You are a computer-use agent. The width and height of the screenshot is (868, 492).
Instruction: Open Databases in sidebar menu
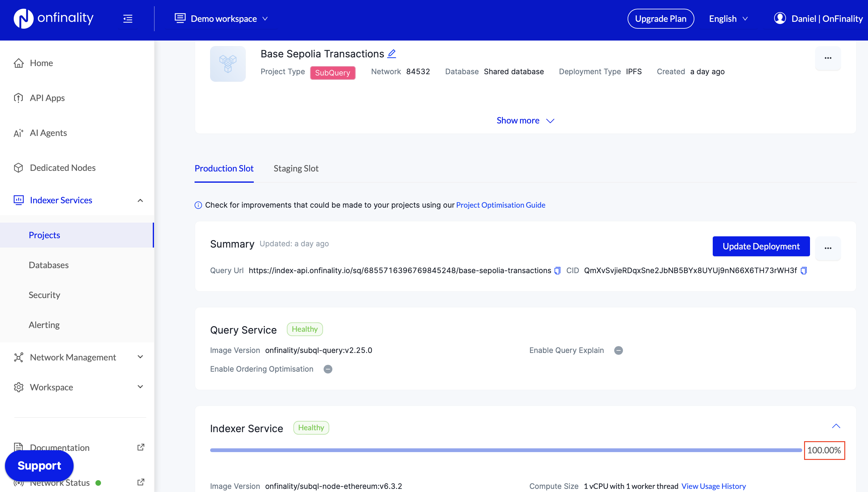coord(49,265)
